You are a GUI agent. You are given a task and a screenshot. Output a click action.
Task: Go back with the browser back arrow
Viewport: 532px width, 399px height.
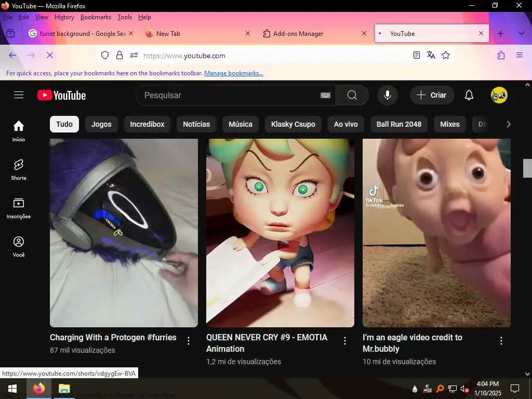[12, 55]
